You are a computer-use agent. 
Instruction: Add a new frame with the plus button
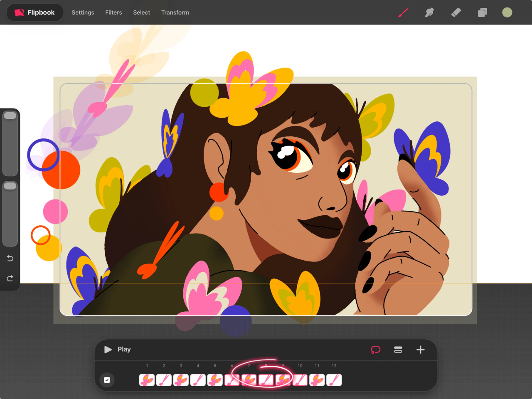coord(420,350)
